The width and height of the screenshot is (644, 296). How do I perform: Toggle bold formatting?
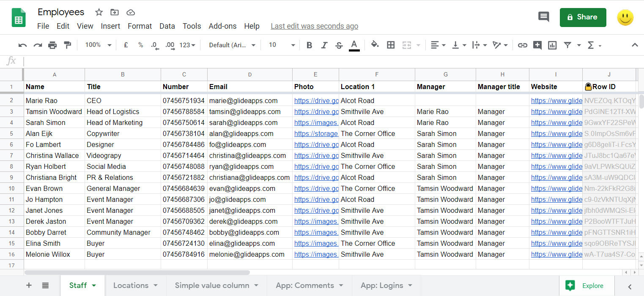click(x=309, y=45)
